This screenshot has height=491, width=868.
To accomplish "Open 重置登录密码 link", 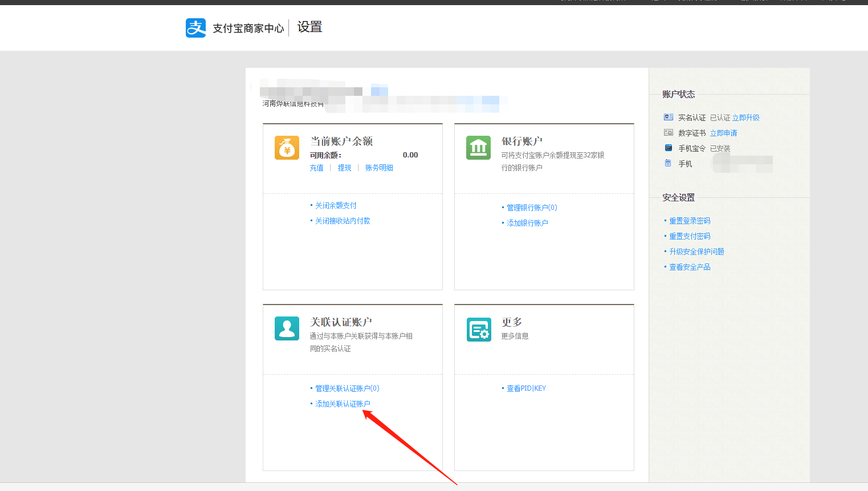I will [690, 221].
